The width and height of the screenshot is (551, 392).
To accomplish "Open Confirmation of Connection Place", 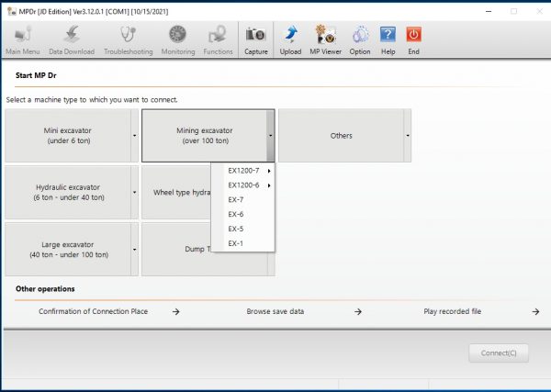I will [x=93, y=311].
